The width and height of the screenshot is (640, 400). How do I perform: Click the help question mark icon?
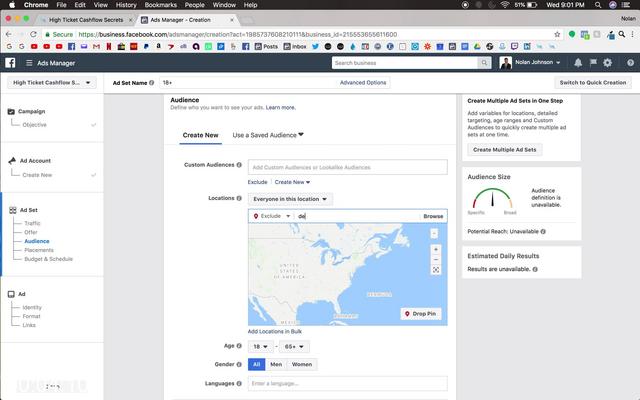pos(630,63)
